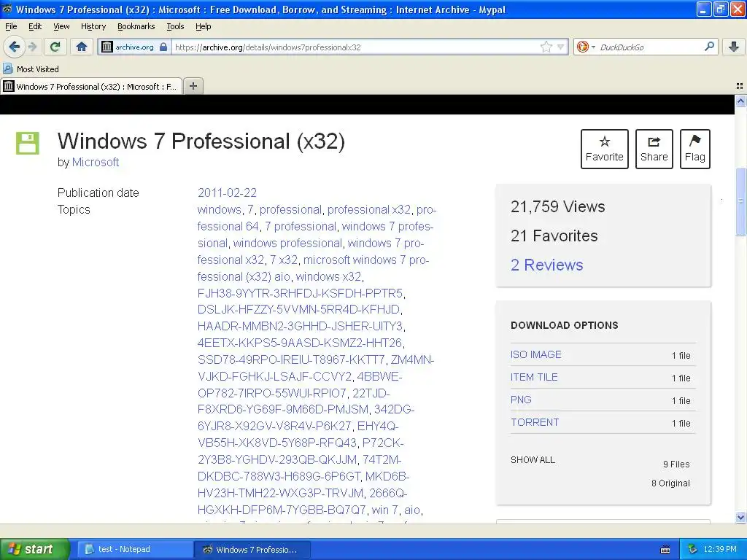
Task: Flag this item
Action: pyautogui.click(x=695, y=149)
